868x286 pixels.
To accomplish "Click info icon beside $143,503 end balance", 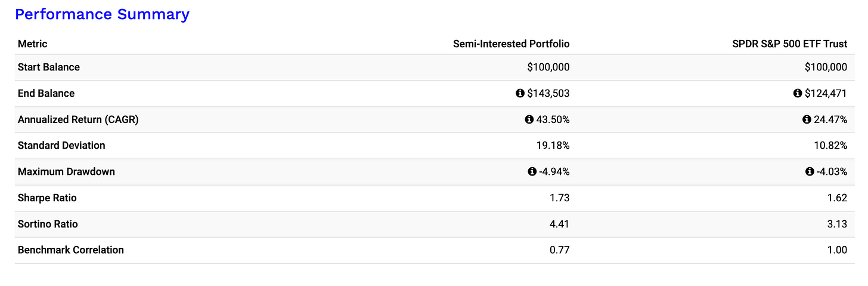I will tap(519, 94).
